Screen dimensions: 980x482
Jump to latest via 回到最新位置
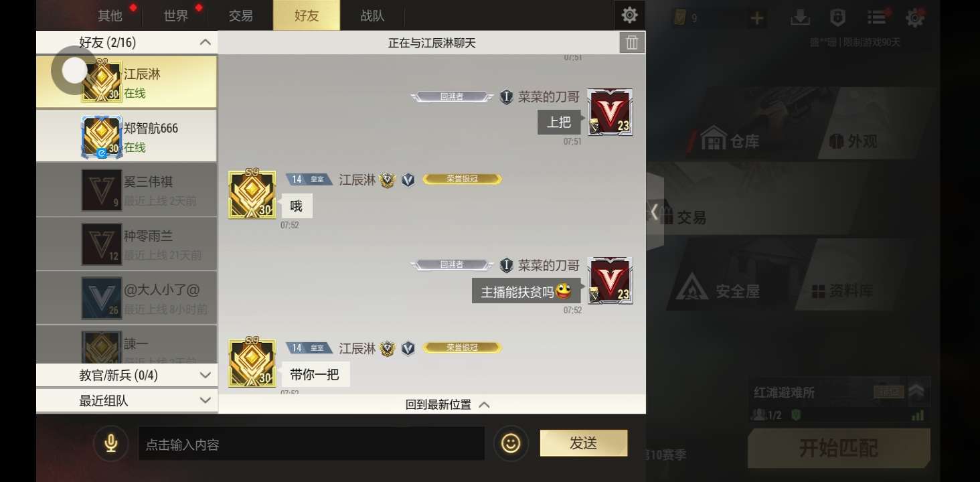[448, 404]
